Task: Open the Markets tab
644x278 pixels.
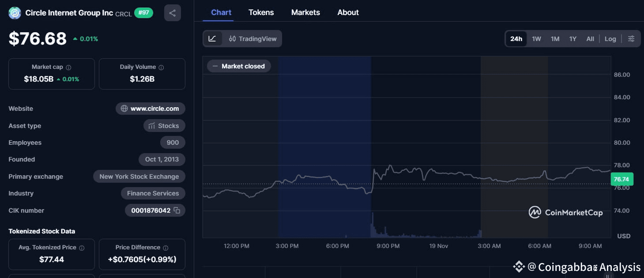Action: tap(305, 12)
